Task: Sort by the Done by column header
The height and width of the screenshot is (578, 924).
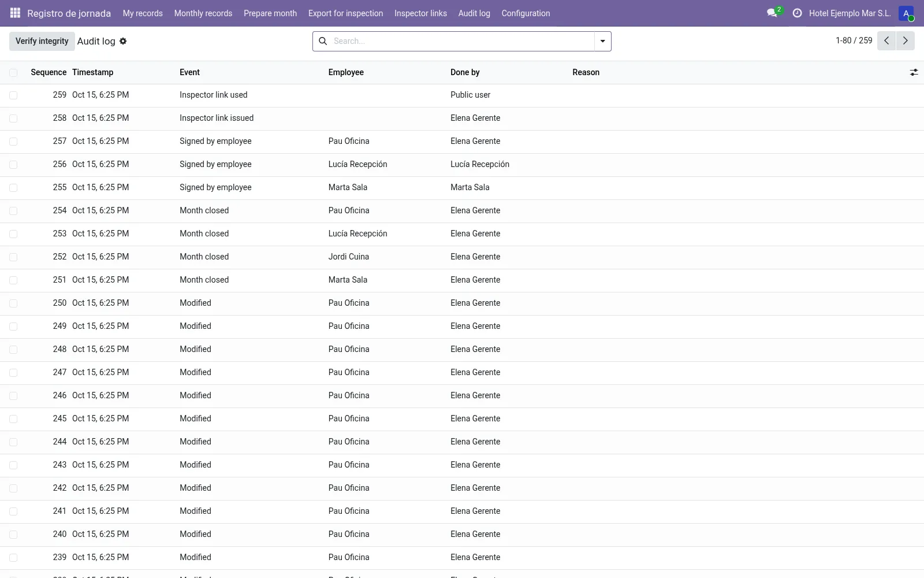Action: point(465,72)
